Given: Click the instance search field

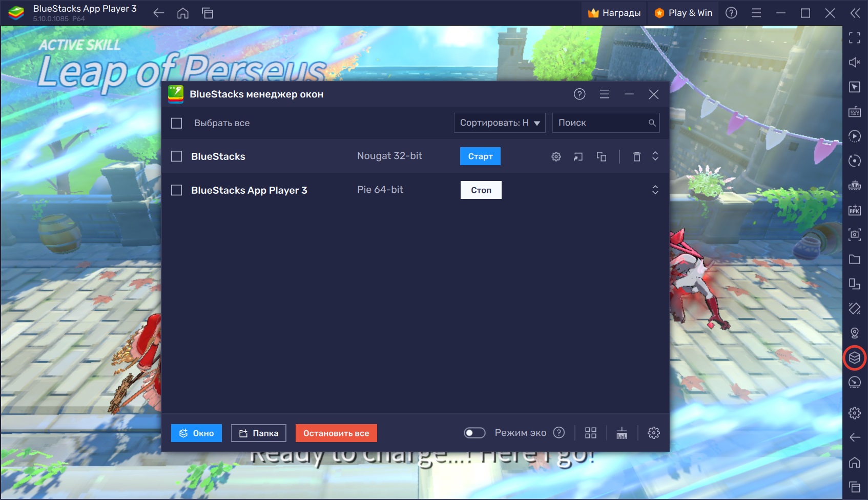Looking at the screenshot, I should [606, 123].
